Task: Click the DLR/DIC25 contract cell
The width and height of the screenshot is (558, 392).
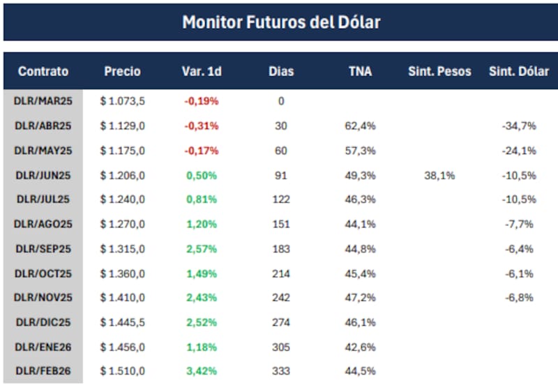Action: [x=43, y=322]
